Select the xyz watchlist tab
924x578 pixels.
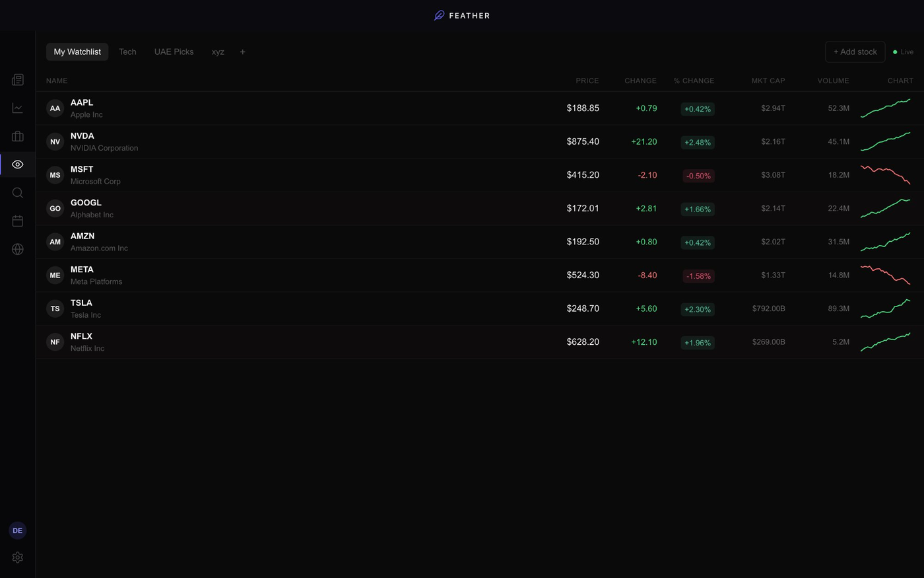click(218, 52)
